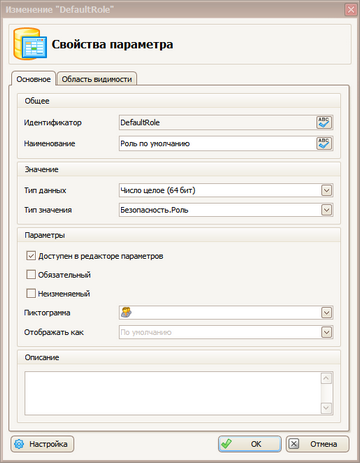Confirm changes with the OK button
Image resolution: width=360 pixels, height=463 pixels.
(x=250, y=444)
